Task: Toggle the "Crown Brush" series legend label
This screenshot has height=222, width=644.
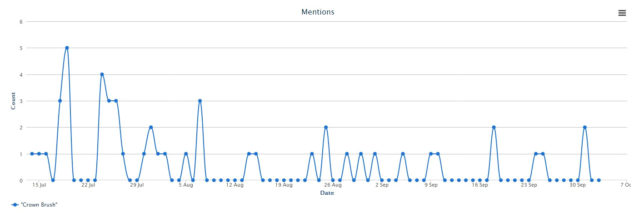Action: [x=39, y=205]
